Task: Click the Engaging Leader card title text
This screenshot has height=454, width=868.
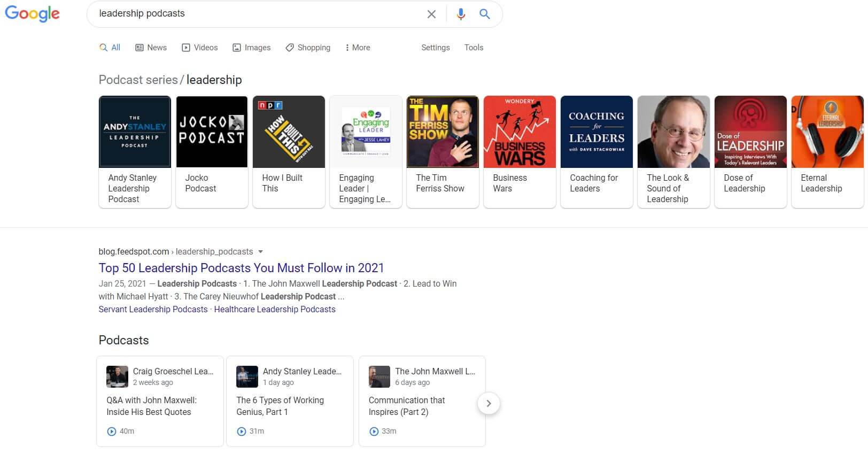Action: pos(365,188)
